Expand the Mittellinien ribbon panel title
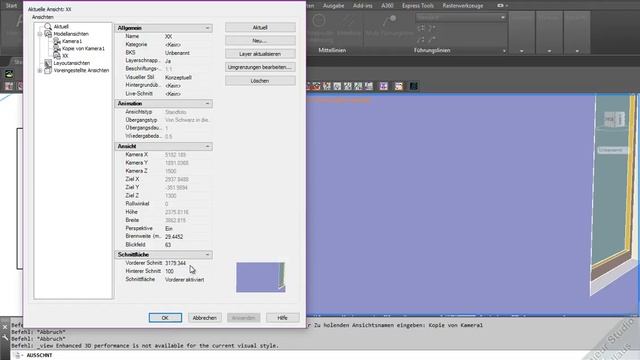The width and height of the screenshot is (640, 360). pos(332,51)
